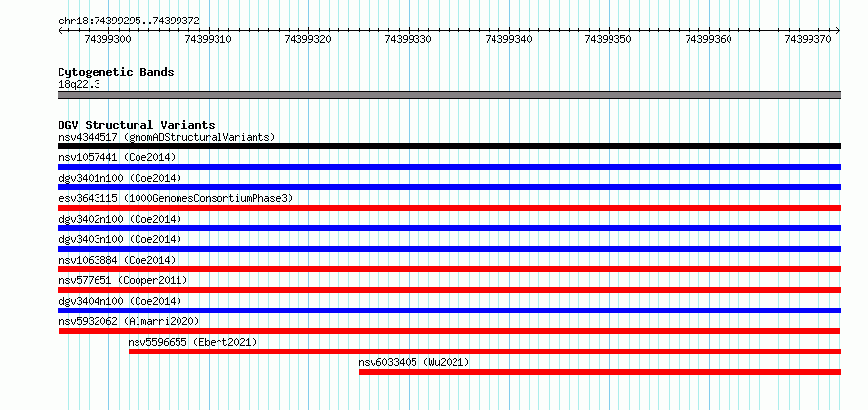
Task: Click the 18q22.3 band label
Action: coord(79,85)
